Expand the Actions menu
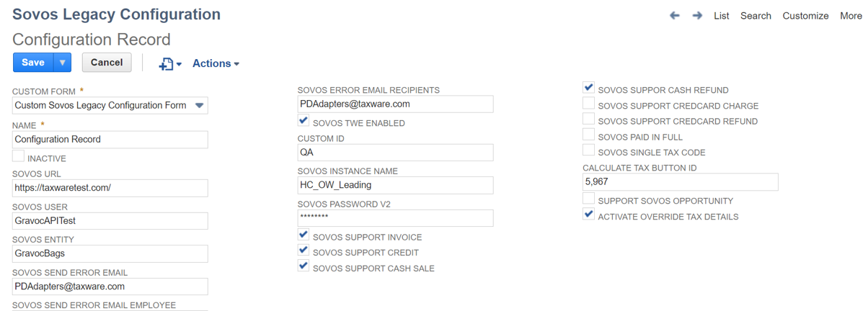 tap(216, 63)
